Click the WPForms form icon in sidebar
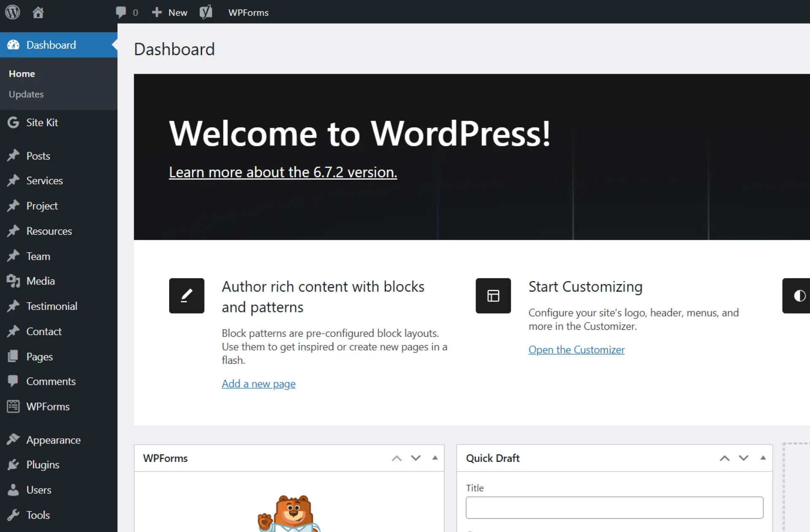This screenshot has width=810, height=532. click(x=13, y=406)
